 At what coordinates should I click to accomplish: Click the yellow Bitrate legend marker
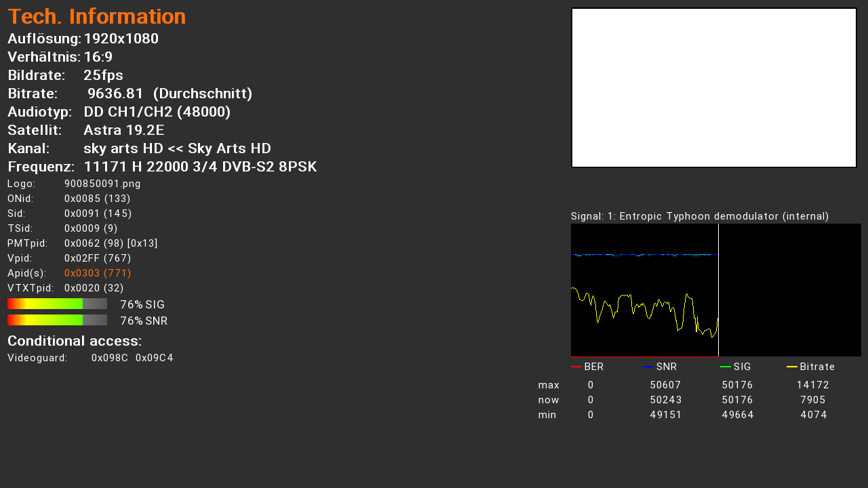pyautogui.click(x=791, y=367)
